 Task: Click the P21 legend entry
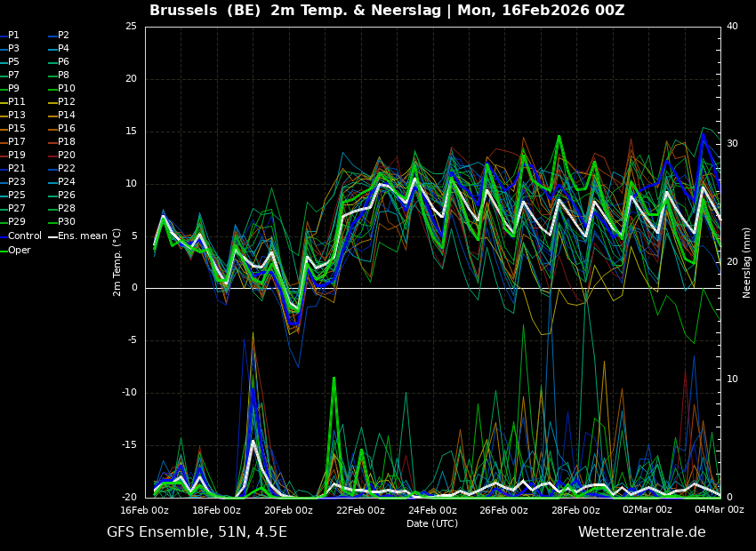[12, 168]
